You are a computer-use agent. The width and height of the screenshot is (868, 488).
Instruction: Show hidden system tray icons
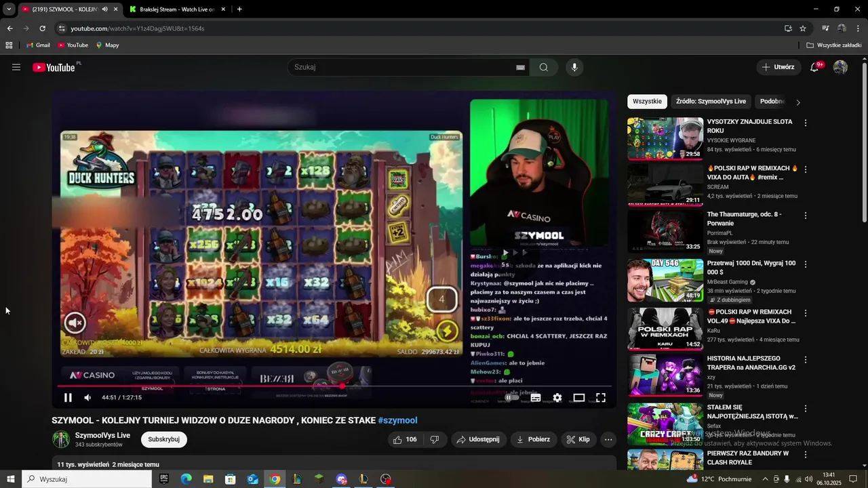[765, 479]
